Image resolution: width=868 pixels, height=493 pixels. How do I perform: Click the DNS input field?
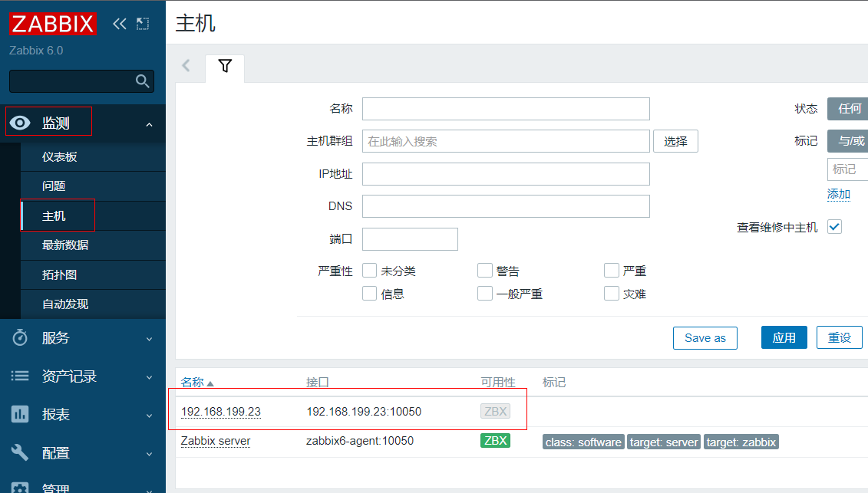(506, 205)
